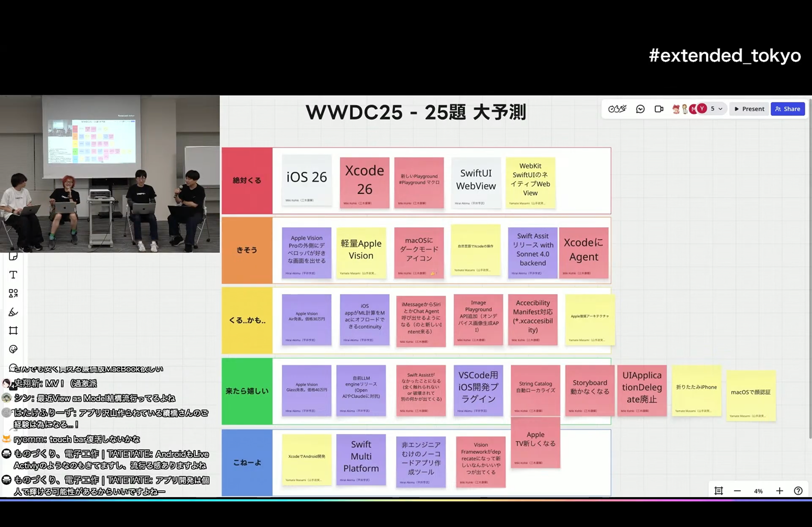Click the blue Share button
The width and height of the screenshot is (812, 527).
(788, 109)
